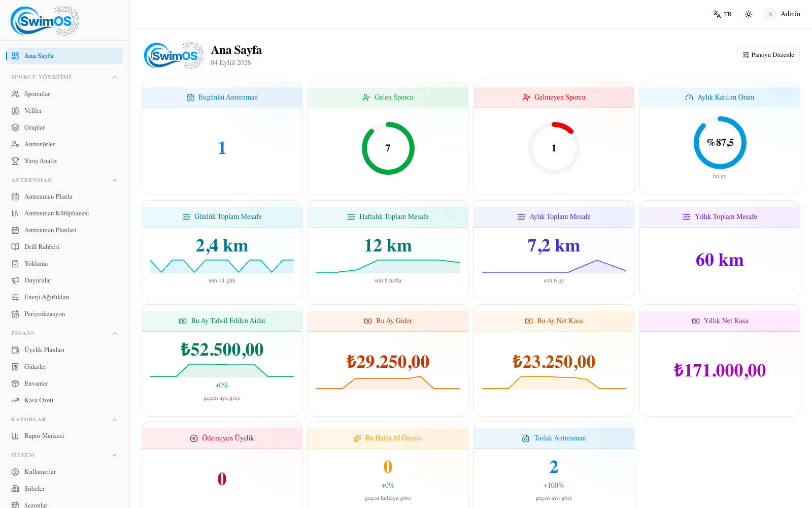Screen dimensions: 812x508
Task: Collapse the Sporcu Yönetimi section
Action: 115,77
